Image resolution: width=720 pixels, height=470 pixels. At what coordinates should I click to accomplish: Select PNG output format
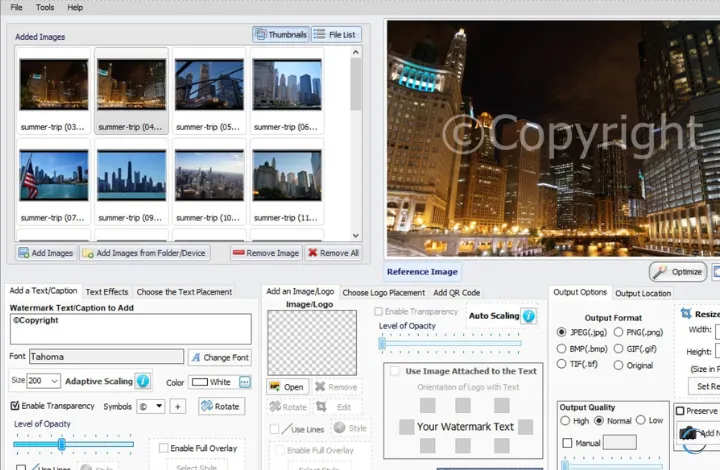coord(619,332)
